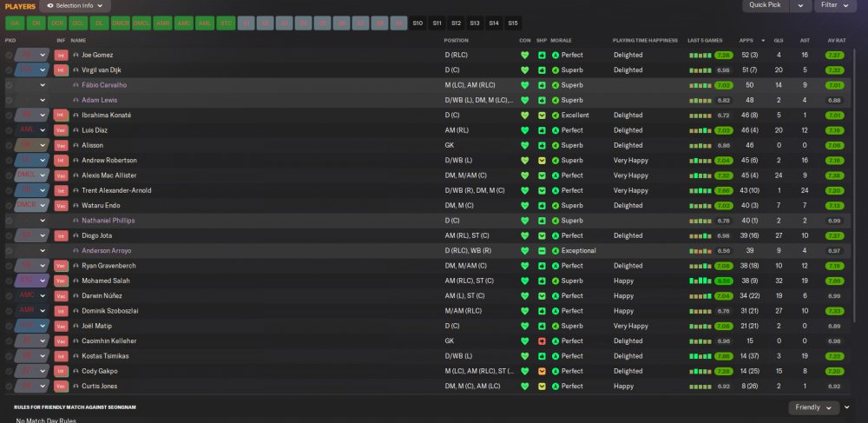Open the position dropdown for Anderson Arroyo
Image resolution: width=868 pixels, height=423 pixels.
coord(43,251)
